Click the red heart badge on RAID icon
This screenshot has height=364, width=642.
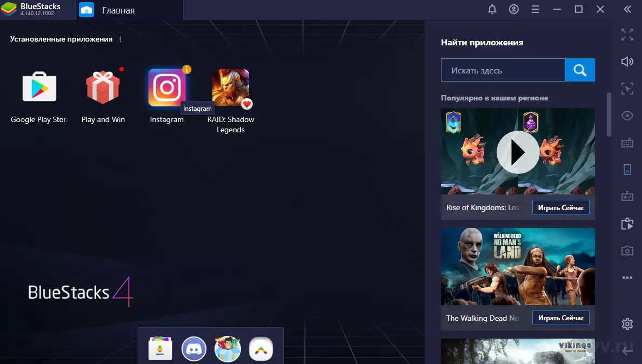pos(246,104)
